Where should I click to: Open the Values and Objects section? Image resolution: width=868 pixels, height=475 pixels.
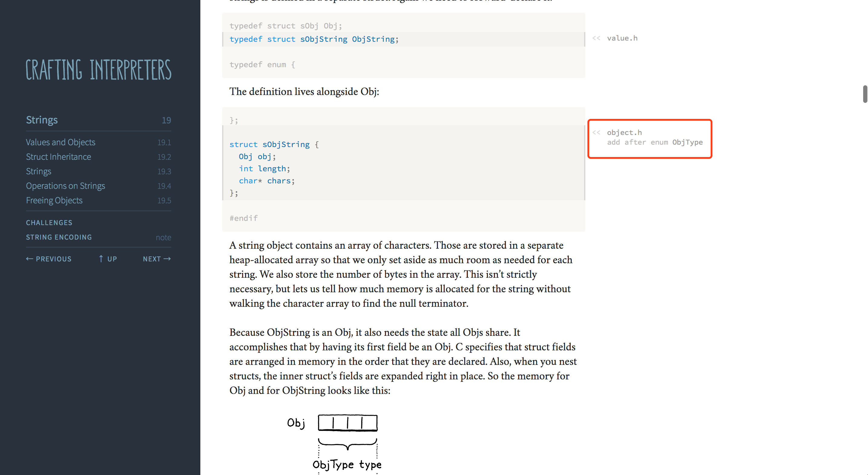60,142
